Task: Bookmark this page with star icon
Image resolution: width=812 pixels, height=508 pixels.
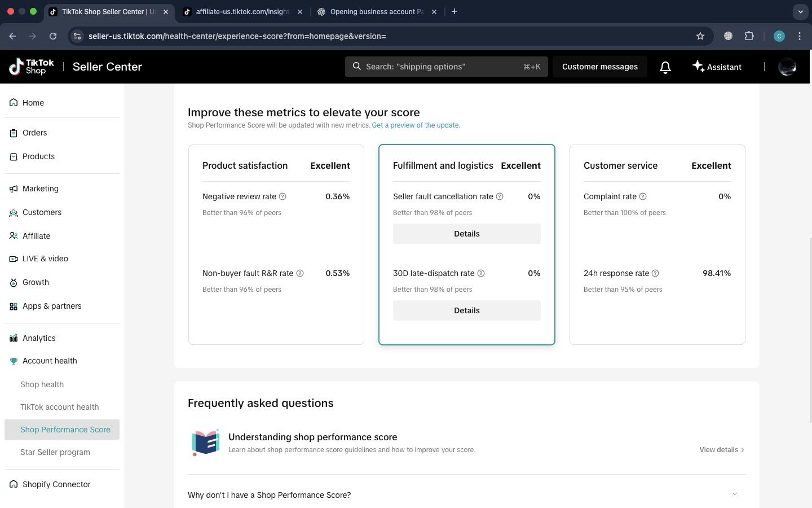Action: [x=700, y=36]
